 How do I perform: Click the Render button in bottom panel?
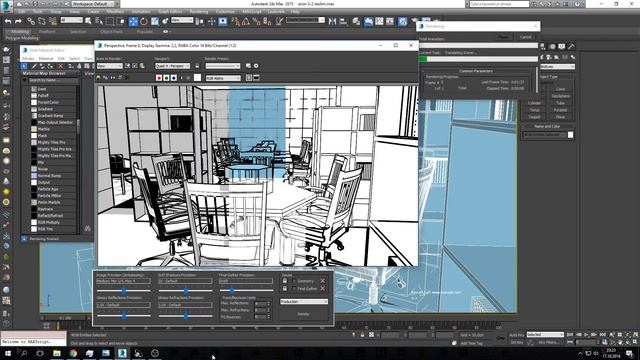pyautogui.click(x=303, y=314)
